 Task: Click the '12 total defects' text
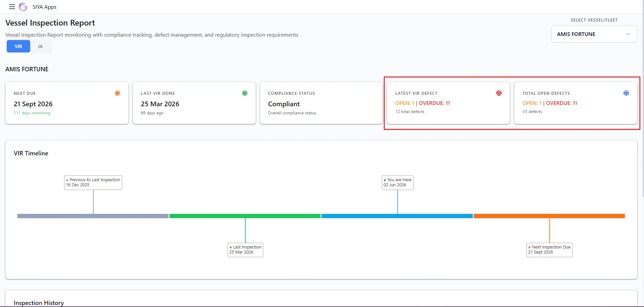point(410,112)
